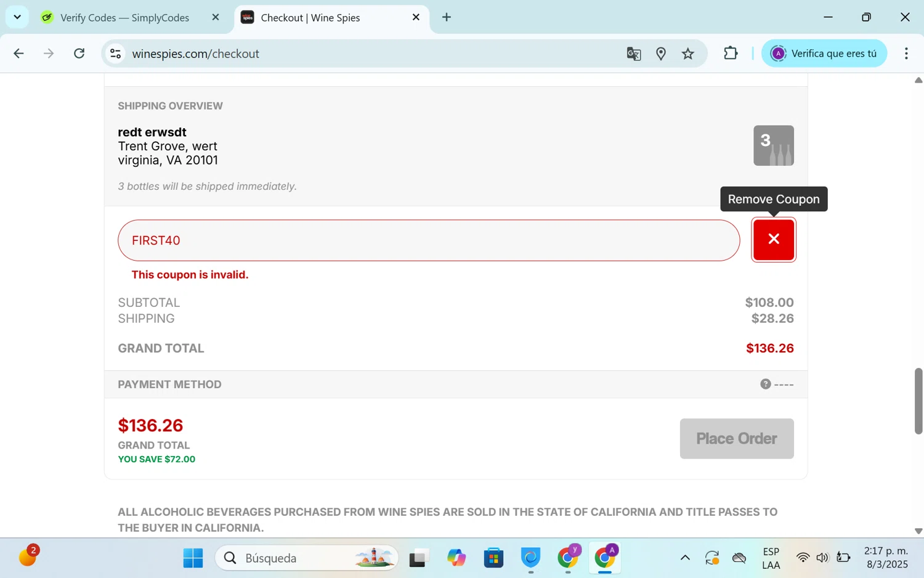Viewport: 924px width, 578px height.
Task: Open the Wi-Fi network icon
Action: (803, 558)
